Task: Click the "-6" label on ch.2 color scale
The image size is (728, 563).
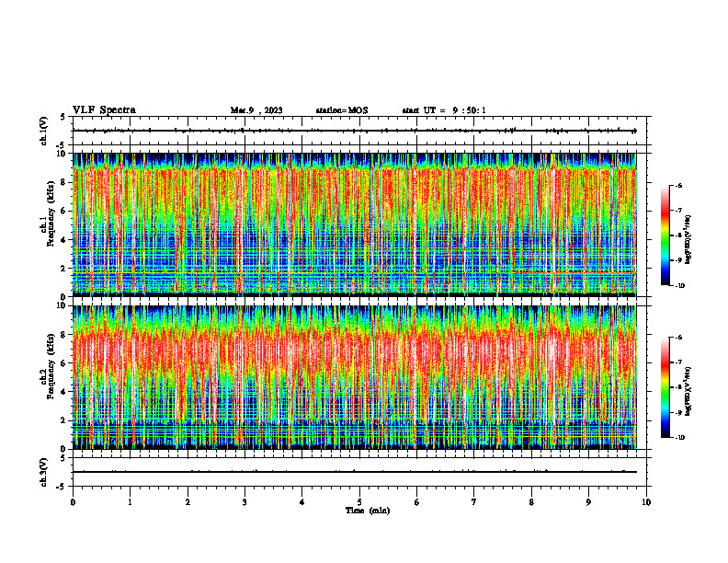Action: click(678, 338)
